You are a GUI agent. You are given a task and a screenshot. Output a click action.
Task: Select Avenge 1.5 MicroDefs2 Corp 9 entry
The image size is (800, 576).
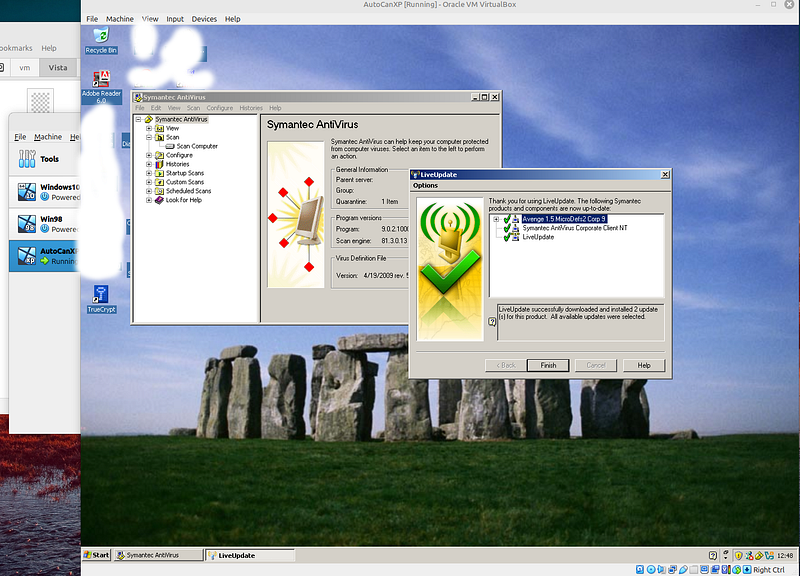pos(564,219)
